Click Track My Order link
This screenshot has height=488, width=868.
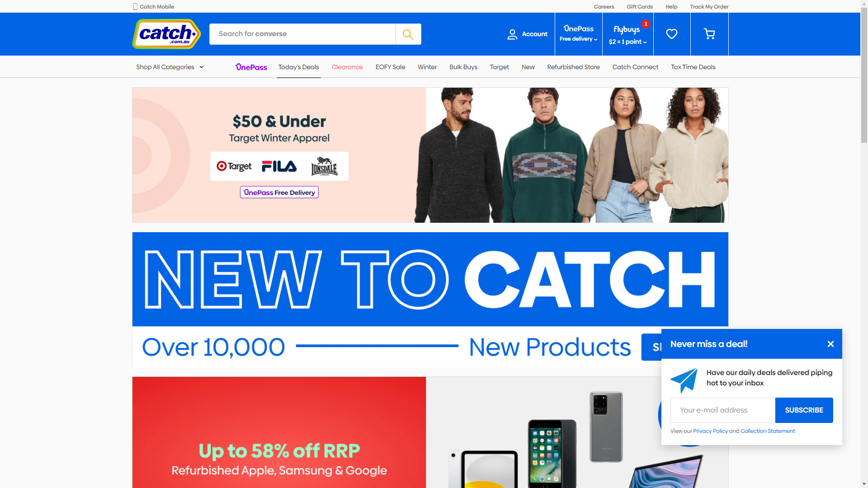pyautogui.click(x=709, y=7)
